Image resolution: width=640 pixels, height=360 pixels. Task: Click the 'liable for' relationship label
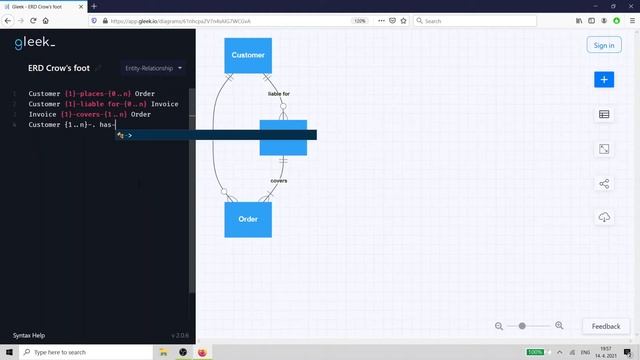click(x=279, y=94)
